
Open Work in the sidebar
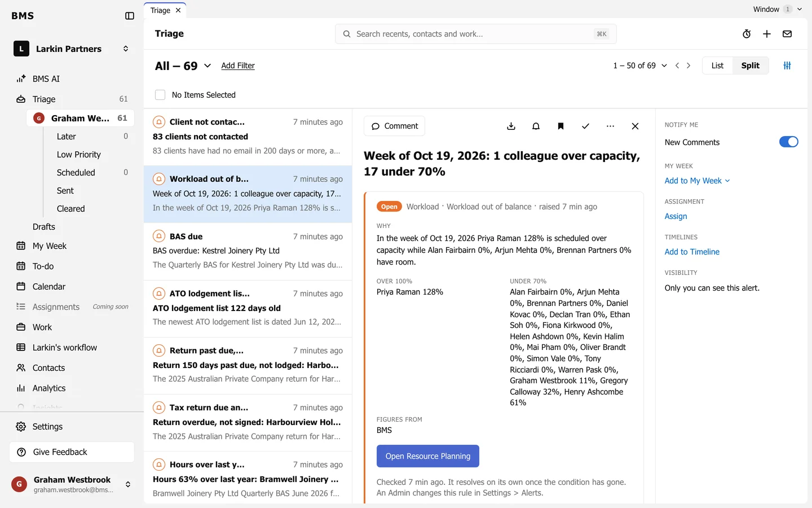[x=42, y=327]
